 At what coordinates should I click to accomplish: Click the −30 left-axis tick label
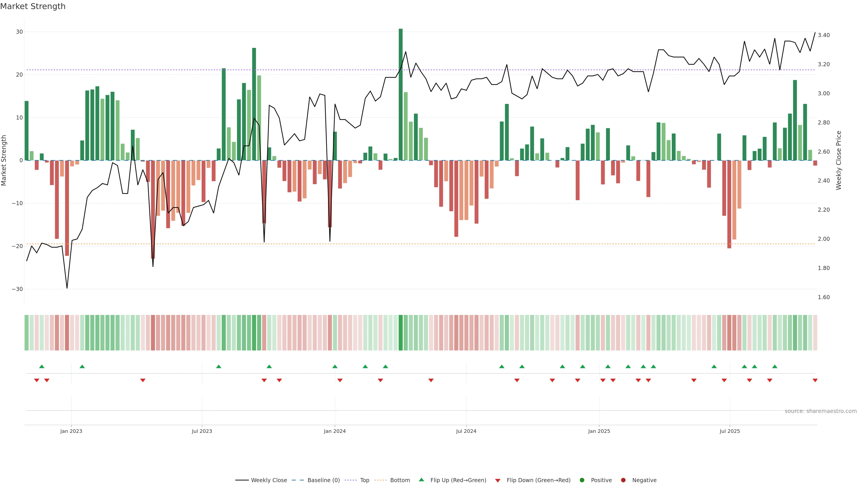click(x=17, y=289)
